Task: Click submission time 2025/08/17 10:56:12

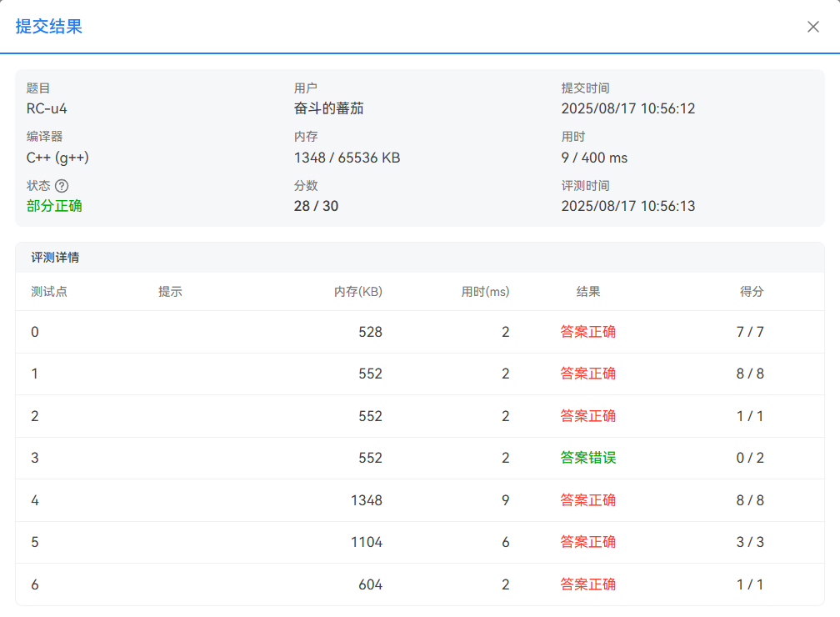Action: [627, 109]
